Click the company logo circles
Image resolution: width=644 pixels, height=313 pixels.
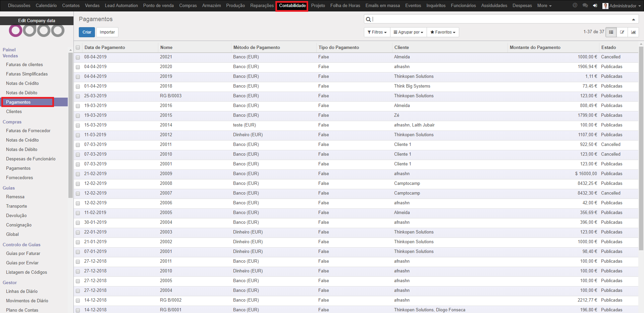click(x=37, y=31)
